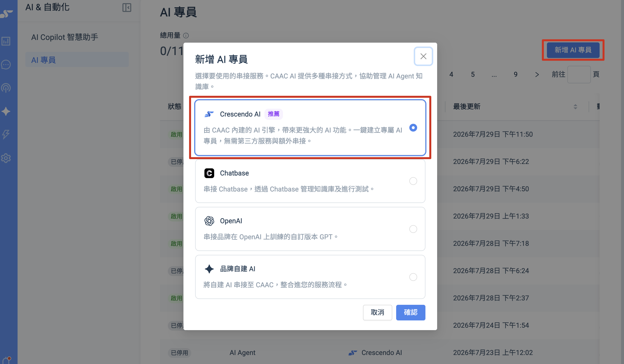Image resolution: width=624 pixels, height=364 pixels.
Task: Click the OpenAI logo icon
Action: [x=209, y=221]
